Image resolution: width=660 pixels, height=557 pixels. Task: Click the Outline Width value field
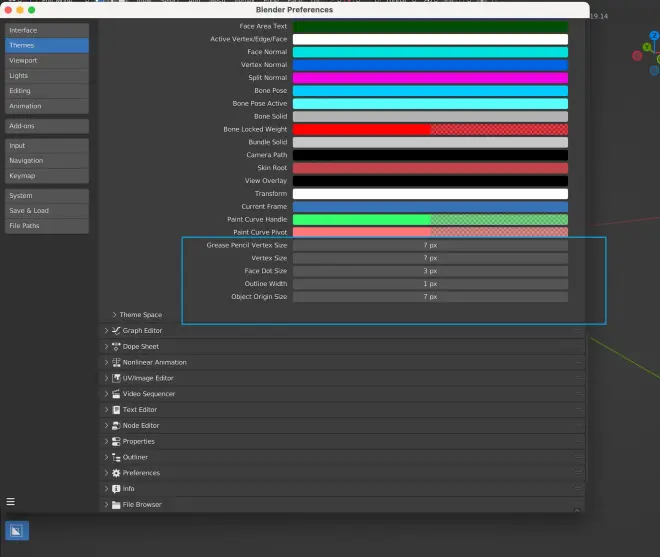pyautogui.click(x=430, y=284)
